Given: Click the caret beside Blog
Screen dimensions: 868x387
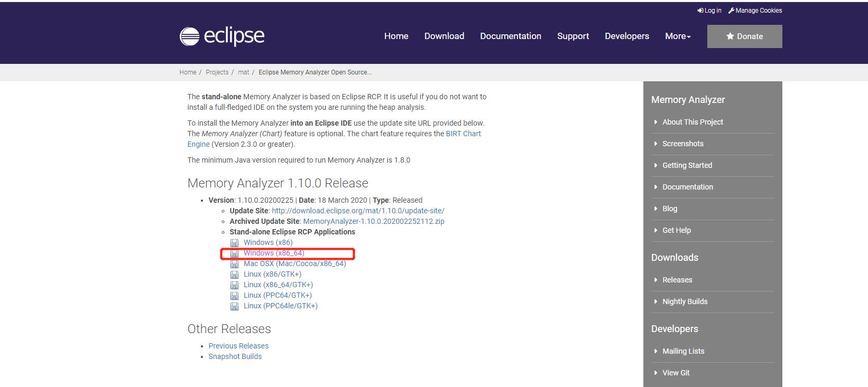Looking at the screenshot, I should point(656,209).
